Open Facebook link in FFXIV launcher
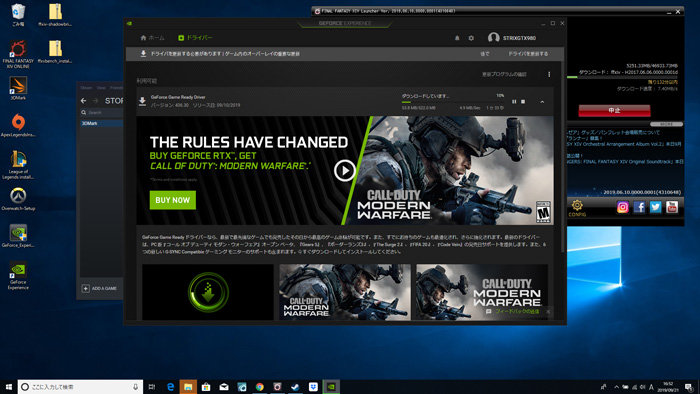Viewport: 700px width, 394px height. point(639,207)
